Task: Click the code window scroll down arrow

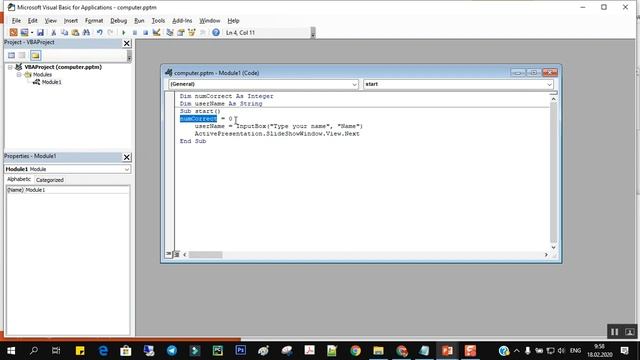Action: click(553, 247)
